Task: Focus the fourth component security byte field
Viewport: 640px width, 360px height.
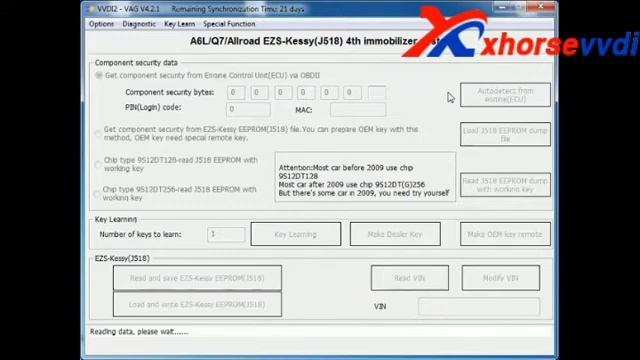Action: click(x=306, y=93)
